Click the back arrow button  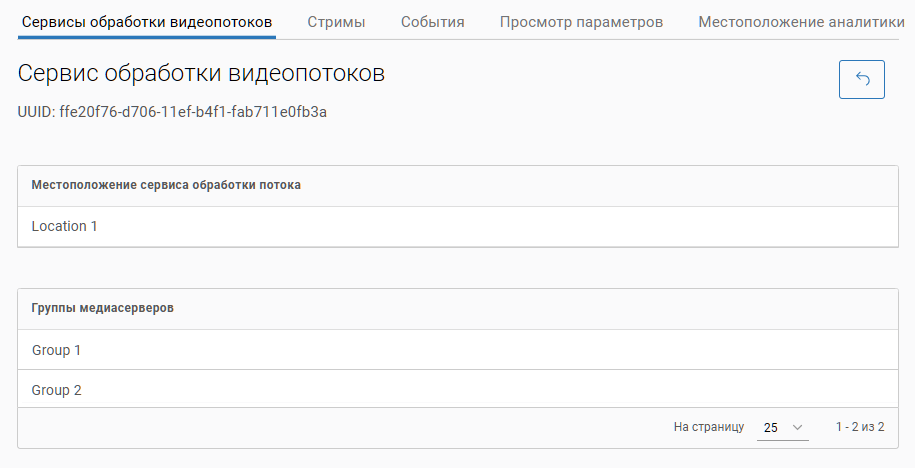861,80
